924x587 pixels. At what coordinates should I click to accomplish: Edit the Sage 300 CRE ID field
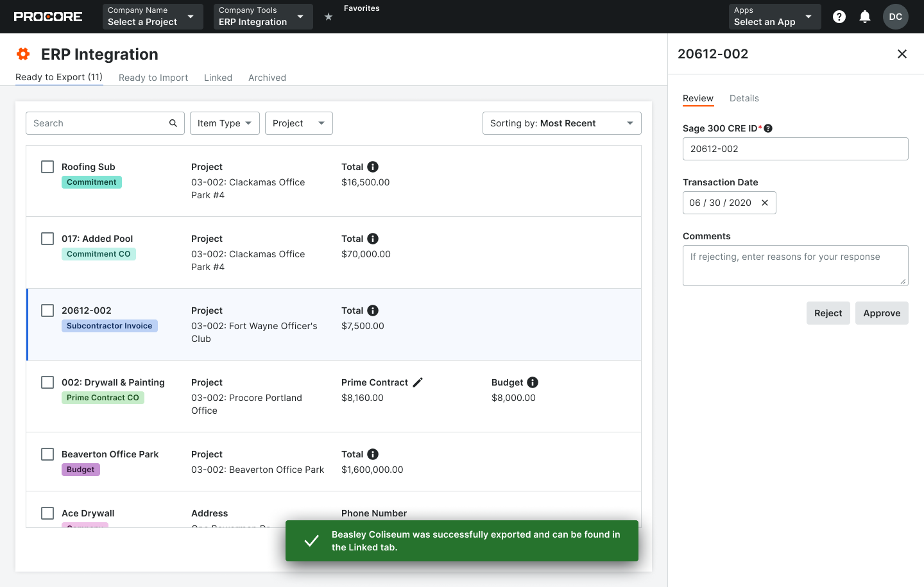pos(796,149)
